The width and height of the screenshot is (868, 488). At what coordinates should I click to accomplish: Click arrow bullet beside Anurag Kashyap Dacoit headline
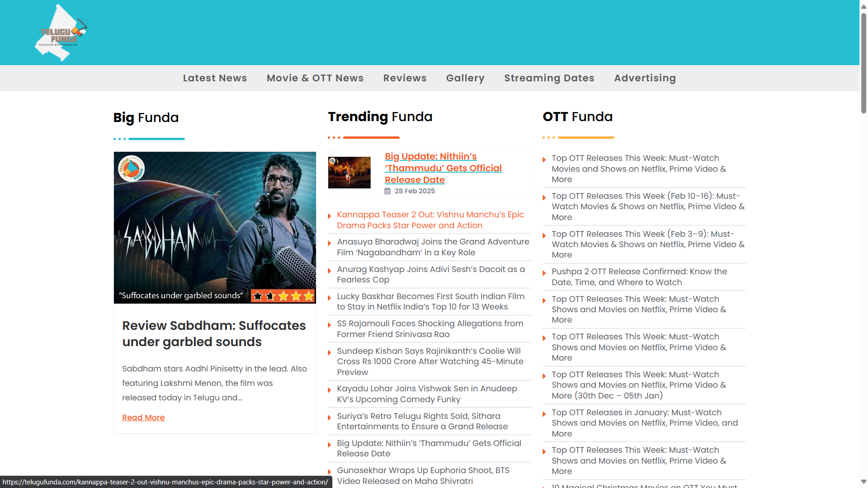(330, 271)
